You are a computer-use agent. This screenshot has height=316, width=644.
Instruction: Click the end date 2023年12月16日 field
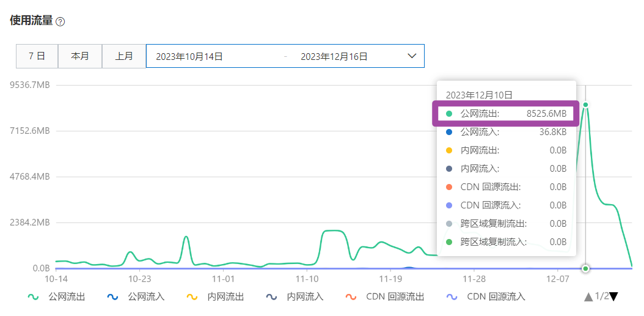[x=334, y=56]
